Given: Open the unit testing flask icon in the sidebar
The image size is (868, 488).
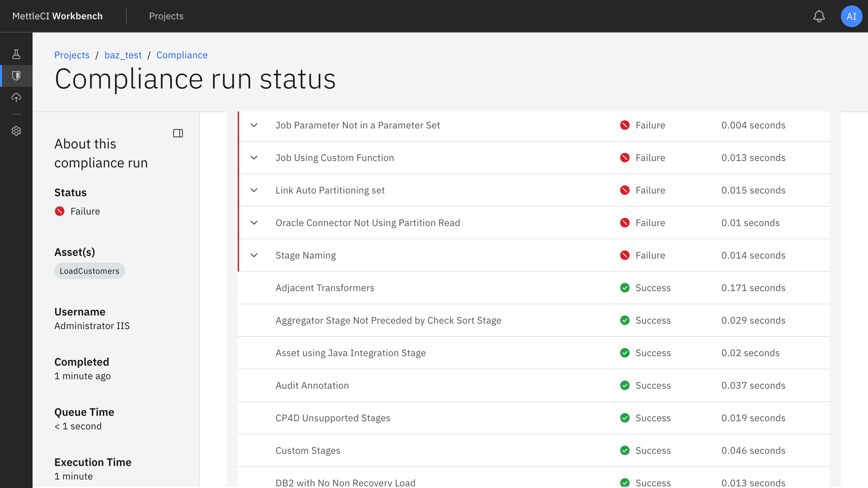Looking at the screenshot, I should 16,53.
